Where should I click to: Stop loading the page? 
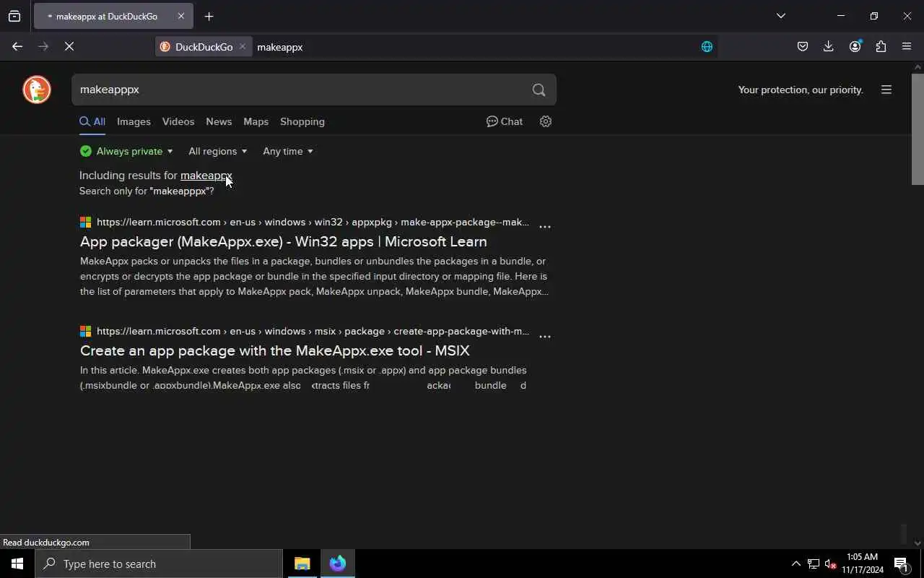[69, 46]
